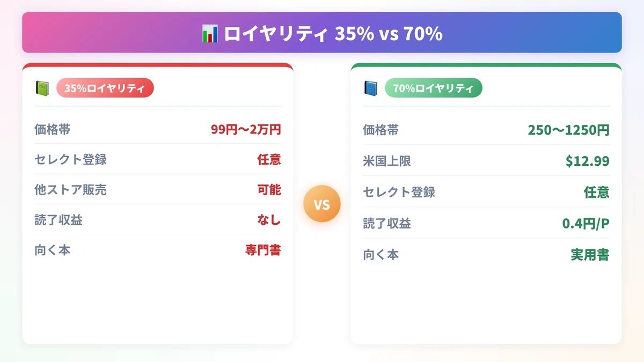644x362 pixels.
Task: Click the 0.4円/P value
Action: pyautogui.click(x=586, y=223)
